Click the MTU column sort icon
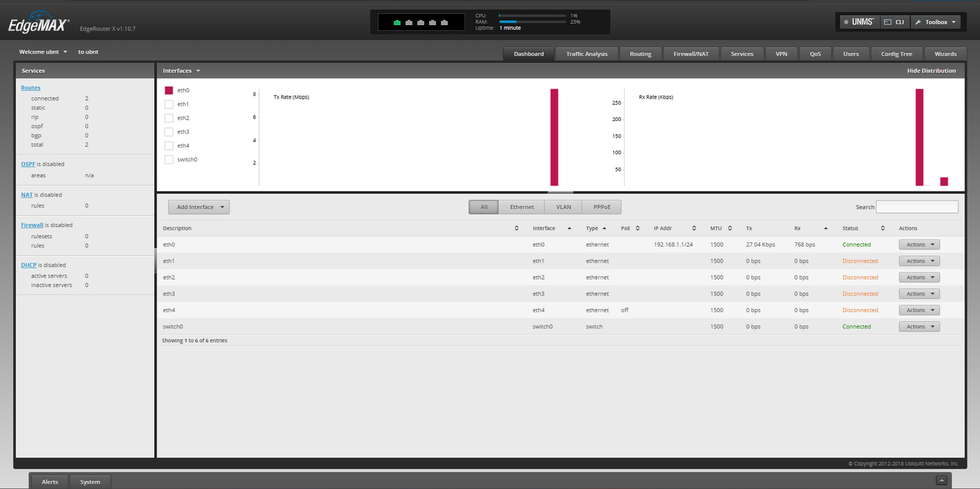This screenshot has height=489, width=980. pos(730,228)
